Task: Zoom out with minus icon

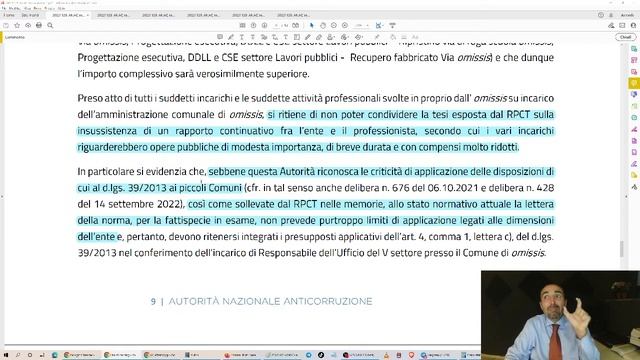Action: pos(334,25)
